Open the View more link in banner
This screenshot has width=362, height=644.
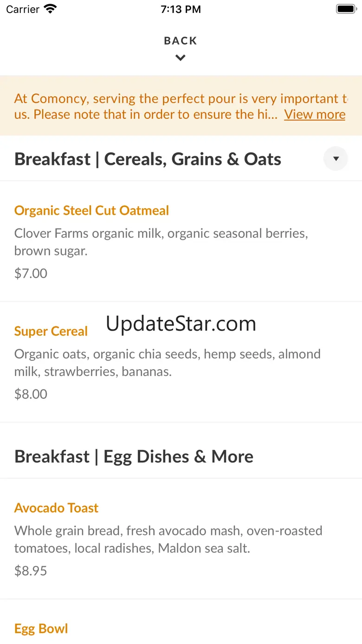315,114
